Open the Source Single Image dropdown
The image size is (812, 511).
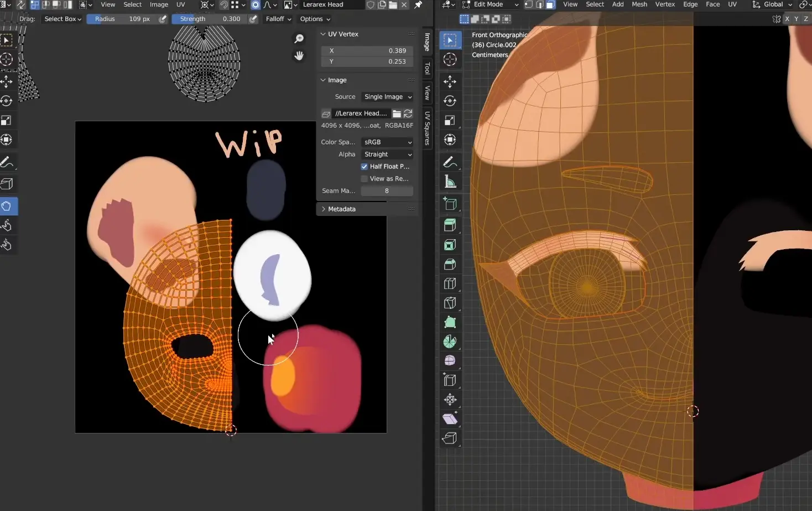click(387, 97)
